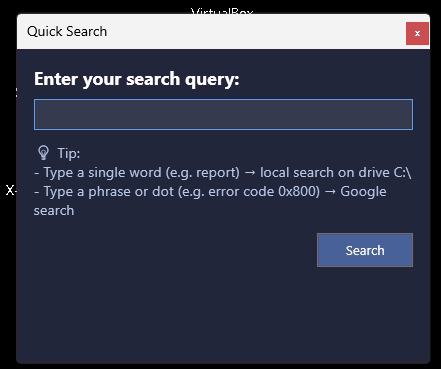This screenshot has width=441, height=369.
Task: Click the 'Tip:' label text
Action: click(69, 153)
